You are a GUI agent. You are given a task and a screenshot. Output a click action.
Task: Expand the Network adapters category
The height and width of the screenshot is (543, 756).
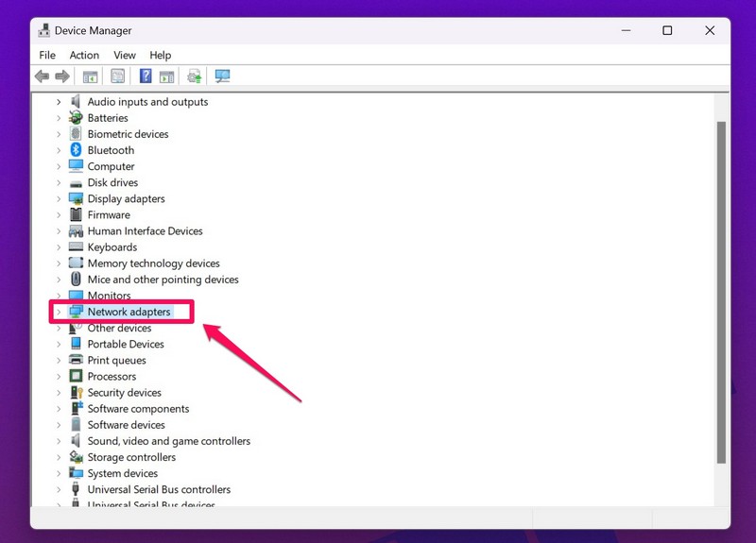coord(59,312)
